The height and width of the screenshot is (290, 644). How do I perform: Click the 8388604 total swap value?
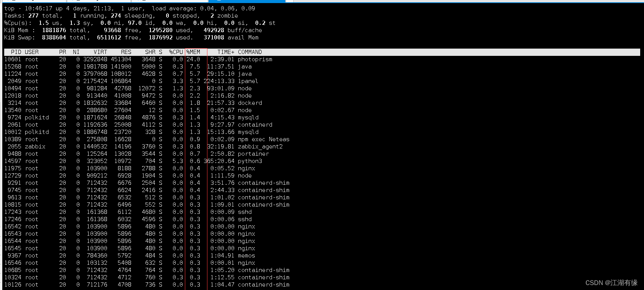coord(54,37)
